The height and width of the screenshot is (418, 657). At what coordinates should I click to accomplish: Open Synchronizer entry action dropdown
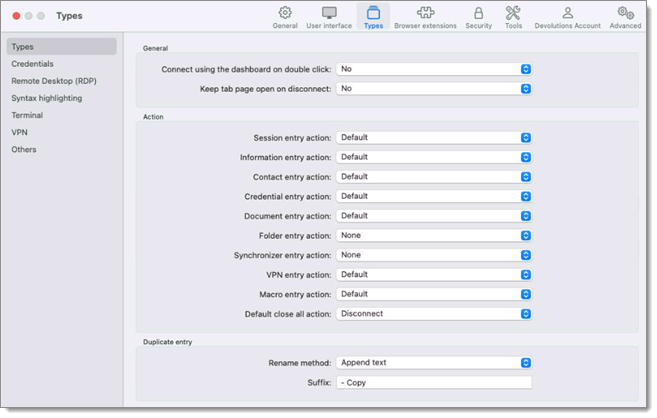click(x=434, y=255)
